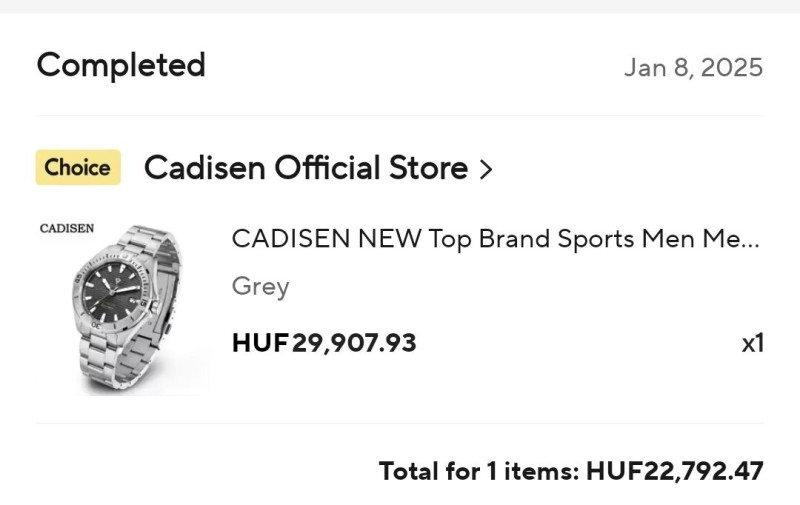Open the Cadisen Official Store page
Image resolution: width=800 pixels, height=505 pixels.
[305, 168]
